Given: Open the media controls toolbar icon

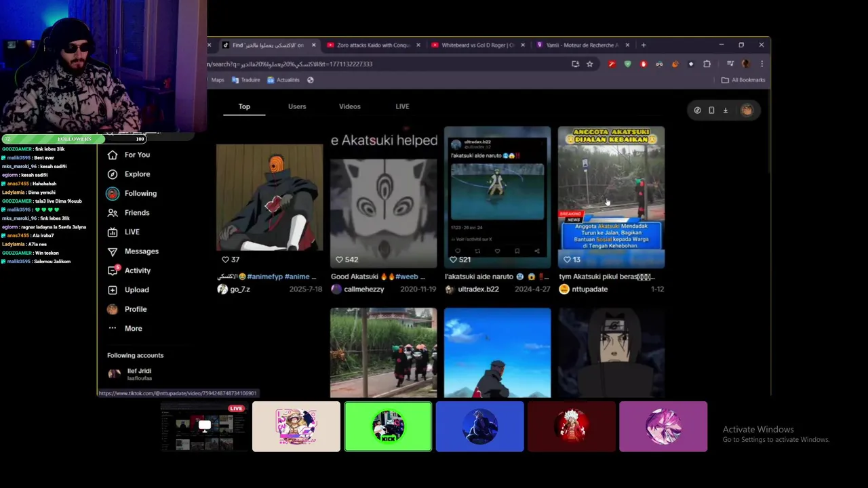Looking at the screenshot, I should [730, 64].
